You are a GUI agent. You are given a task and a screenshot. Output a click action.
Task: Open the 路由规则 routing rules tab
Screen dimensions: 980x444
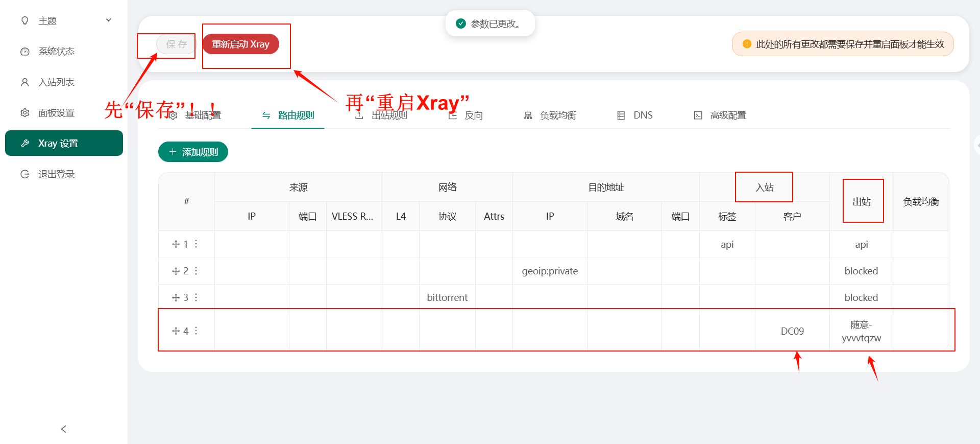point(288,115)
